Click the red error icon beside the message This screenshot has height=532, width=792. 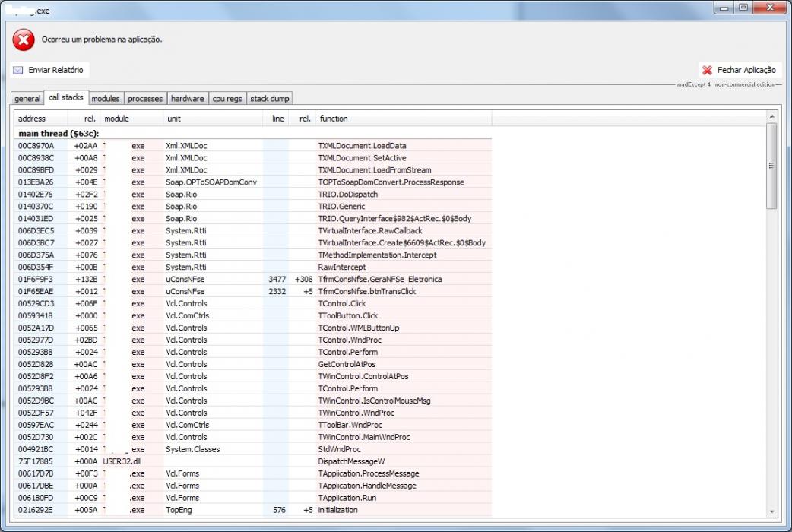tap(24, 40)
